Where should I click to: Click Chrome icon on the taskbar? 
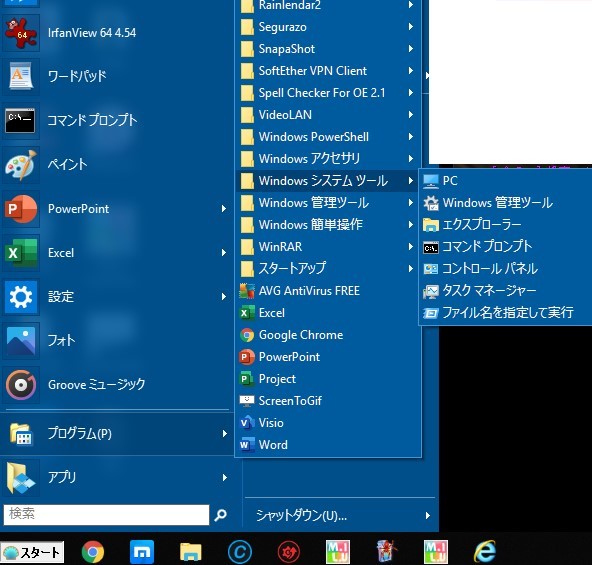coord(92,552)
